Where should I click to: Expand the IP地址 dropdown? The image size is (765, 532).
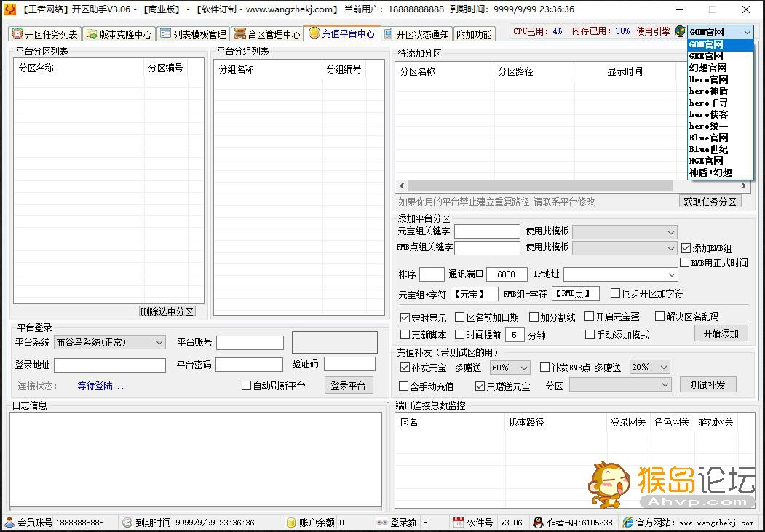pos(621,274)
